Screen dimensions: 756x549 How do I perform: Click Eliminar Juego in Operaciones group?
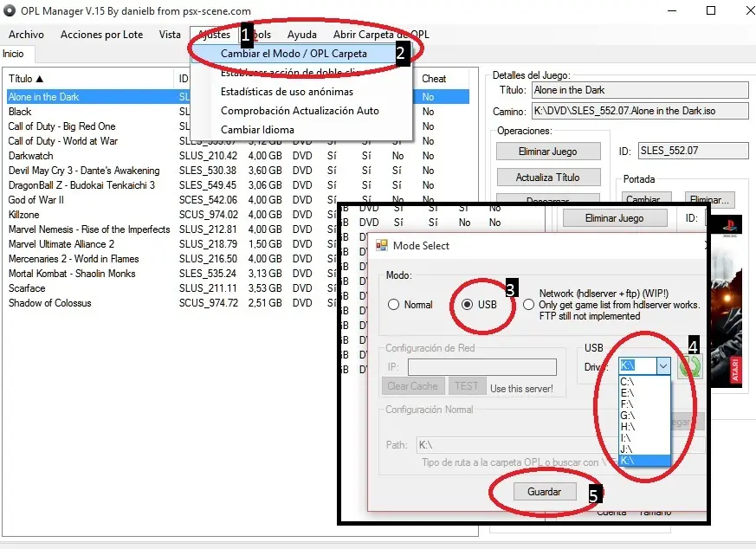pyautogui.click(x=548, y=152)
